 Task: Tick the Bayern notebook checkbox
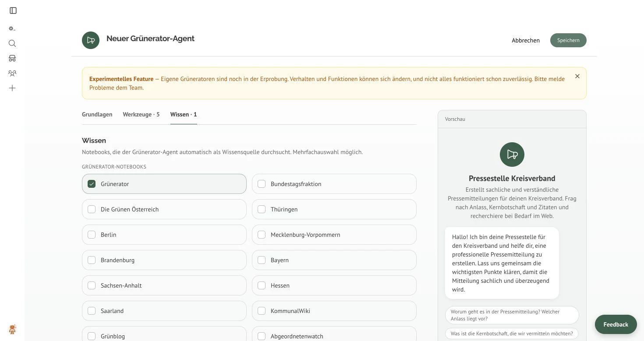click(262, 260)
